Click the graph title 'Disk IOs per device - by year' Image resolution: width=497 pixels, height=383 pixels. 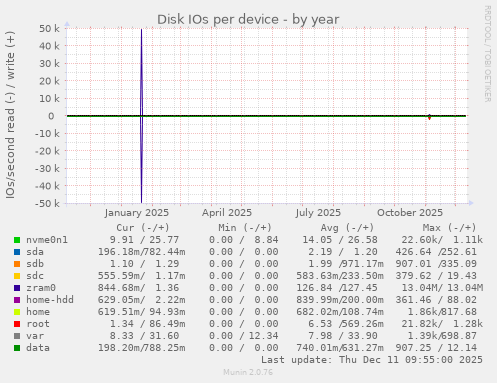[248, 20]
